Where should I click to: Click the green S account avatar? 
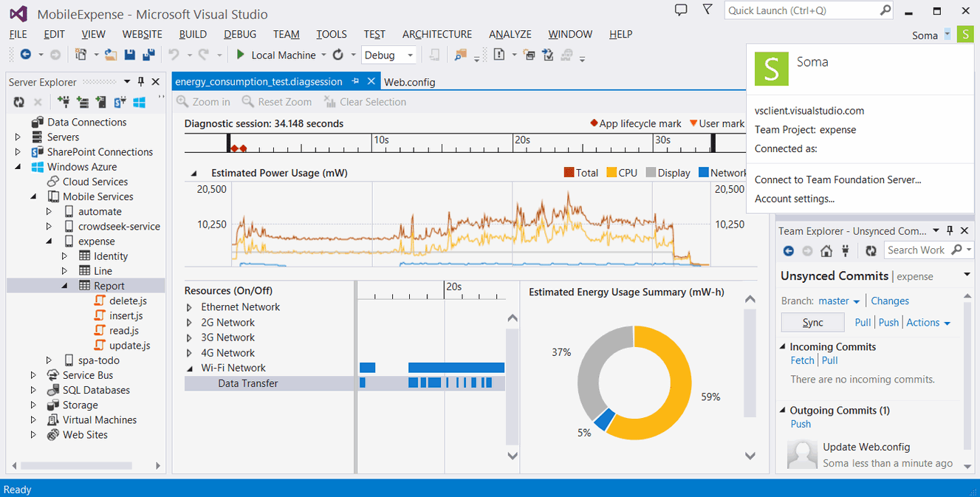click(x=964, y=34)
